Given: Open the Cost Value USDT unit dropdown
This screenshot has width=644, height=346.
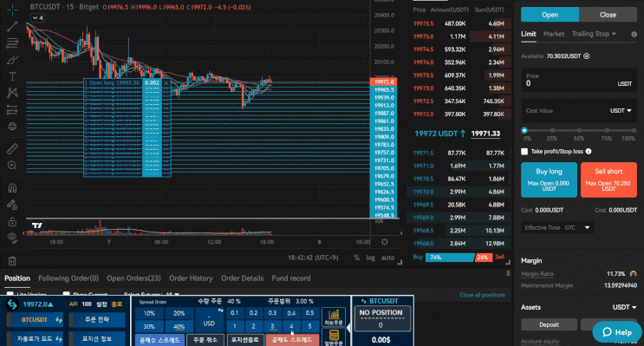Looking at the screenshot, I should pyautogui.click(x=621, y=110).
